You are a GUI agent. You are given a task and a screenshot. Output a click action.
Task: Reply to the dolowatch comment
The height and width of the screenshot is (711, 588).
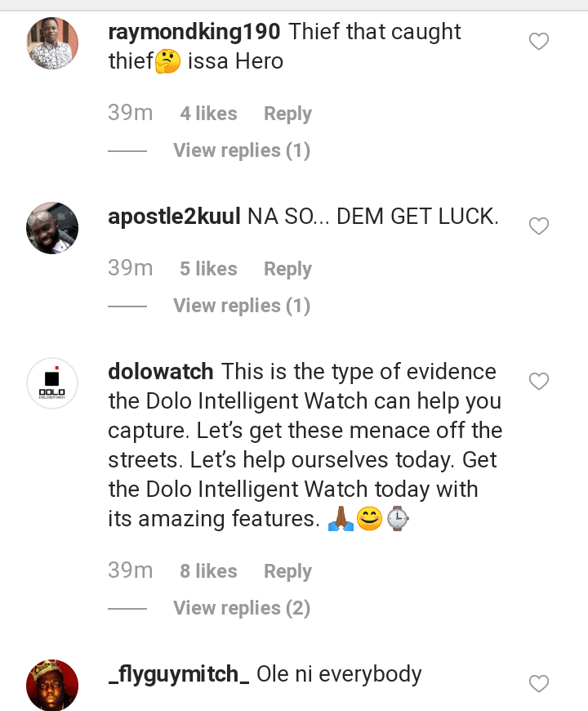tap(287, 571)
